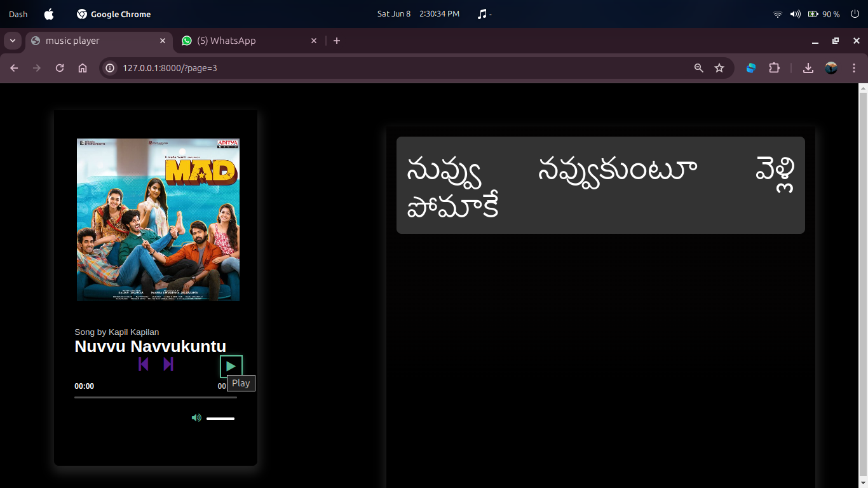Open Chrome downloads
868x488 pixels.
coord(808,68)
